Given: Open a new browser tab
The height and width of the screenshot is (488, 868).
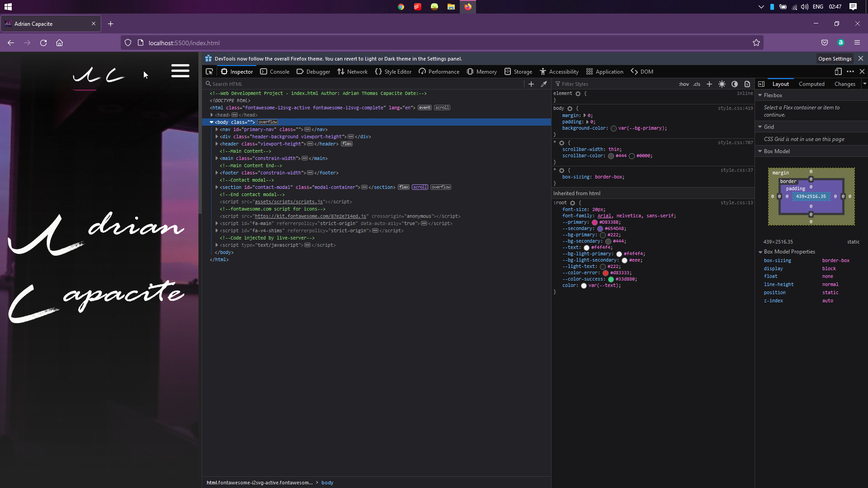Looking at the screenshot, I should click(111, 24).
